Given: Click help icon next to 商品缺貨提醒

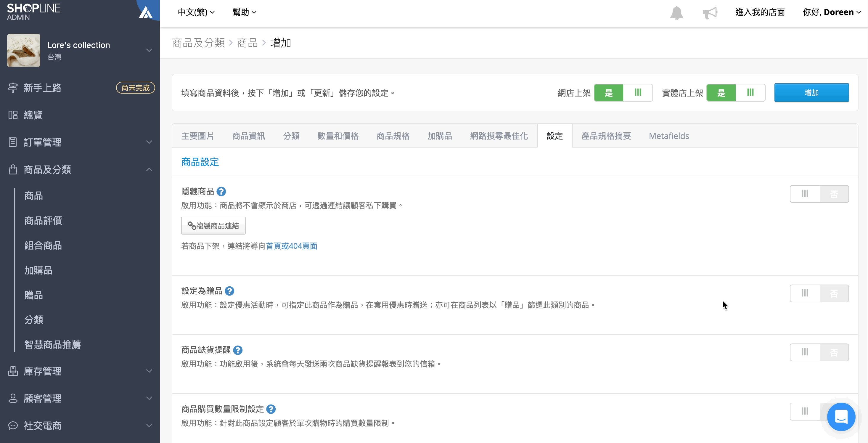Looking at the screenshot, I should (x=237, y=350).
